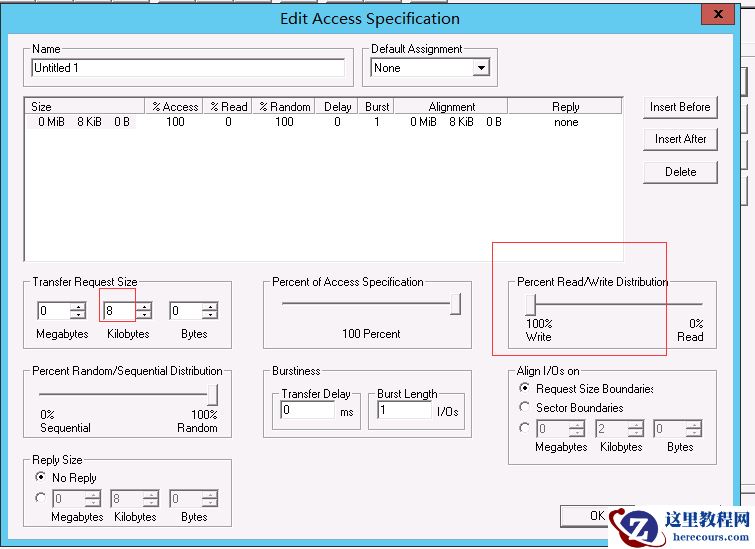Click Align I/Os Kilobytes field
755x549 pixels.
pyautogui.click(x=612, y=429)
